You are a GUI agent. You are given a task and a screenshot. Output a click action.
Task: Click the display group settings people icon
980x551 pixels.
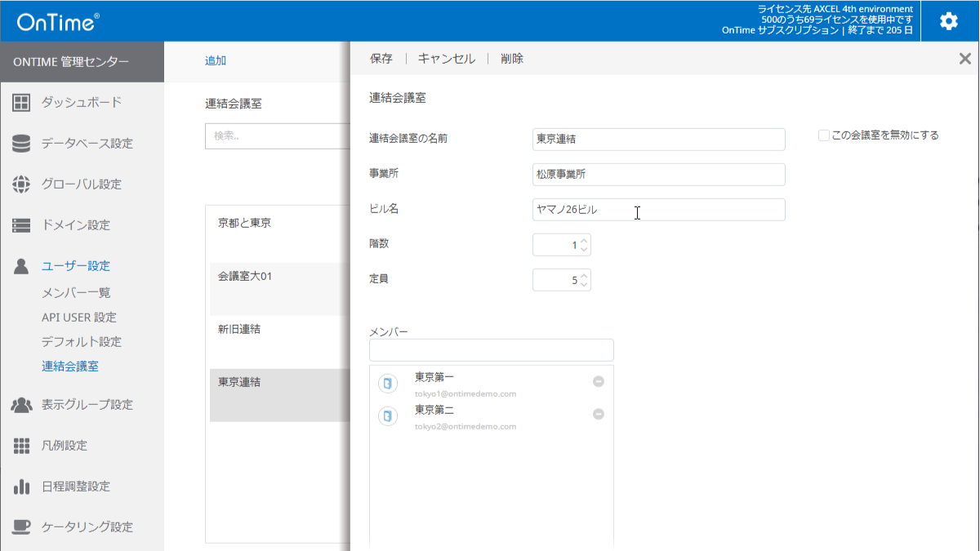pos(21,405)
